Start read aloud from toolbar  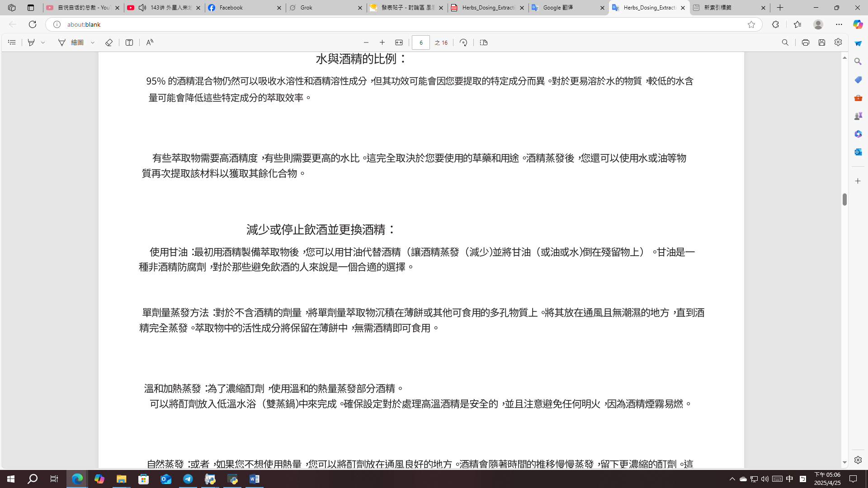[x=150, y=42]
